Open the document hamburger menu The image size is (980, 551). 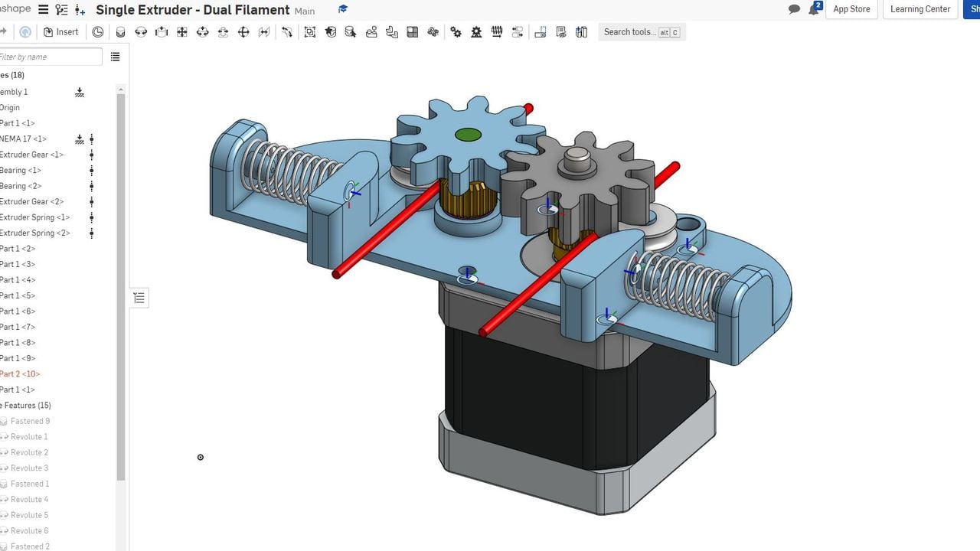coord(43,9)
